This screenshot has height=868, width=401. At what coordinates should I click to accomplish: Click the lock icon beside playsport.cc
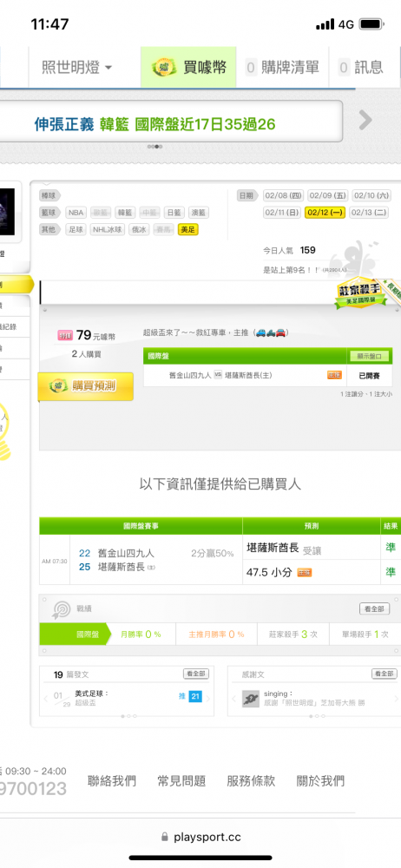click(x=165, y=837)
